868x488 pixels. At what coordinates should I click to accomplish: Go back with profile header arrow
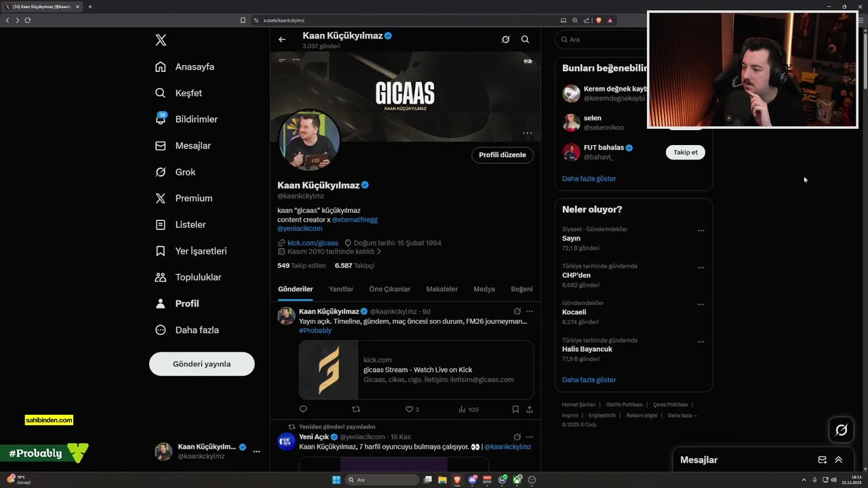pos(282,39)
